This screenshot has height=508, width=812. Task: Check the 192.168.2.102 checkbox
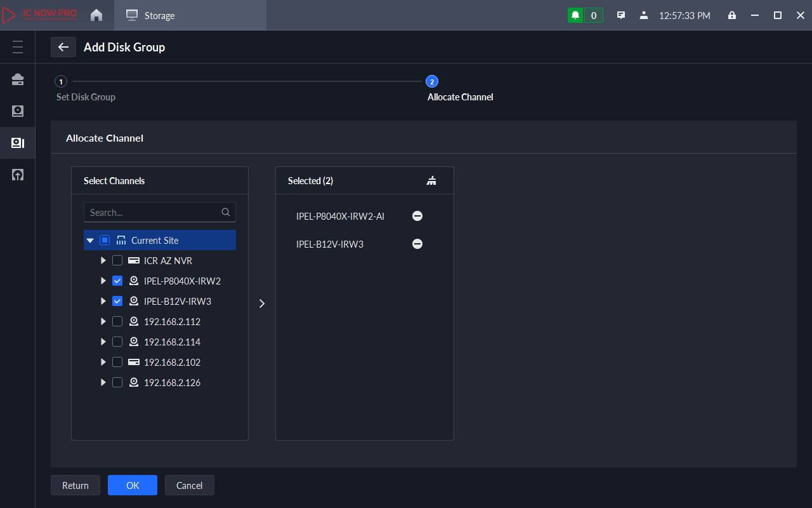(x=117, y=363)
